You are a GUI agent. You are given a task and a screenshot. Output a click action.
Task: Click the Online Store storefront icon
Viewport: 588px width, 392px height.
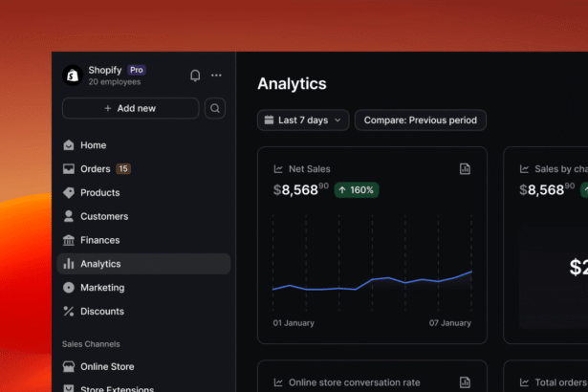point(69,366)
